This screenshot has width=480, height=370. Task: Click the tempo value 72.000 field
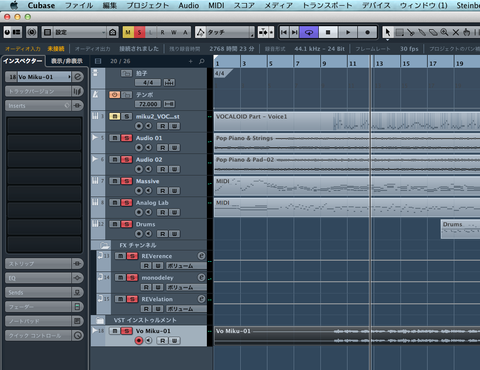coord(148,104)
